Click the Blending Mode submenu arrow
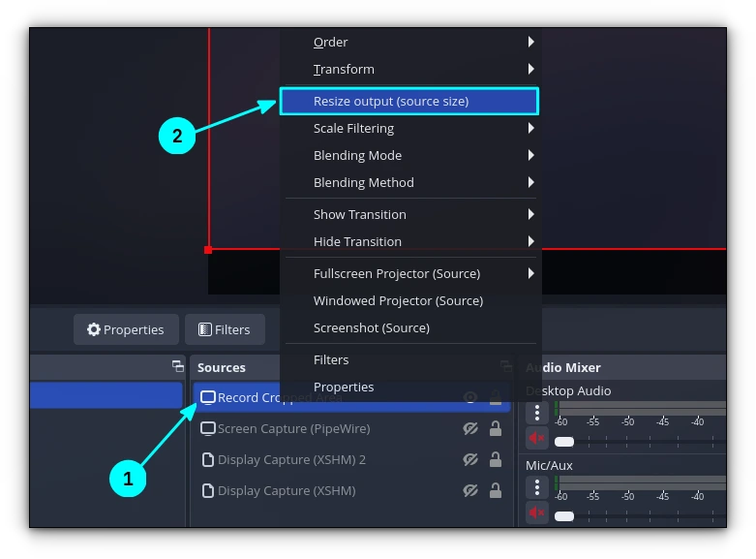This screenshot has height=559, width=756. 530,155
